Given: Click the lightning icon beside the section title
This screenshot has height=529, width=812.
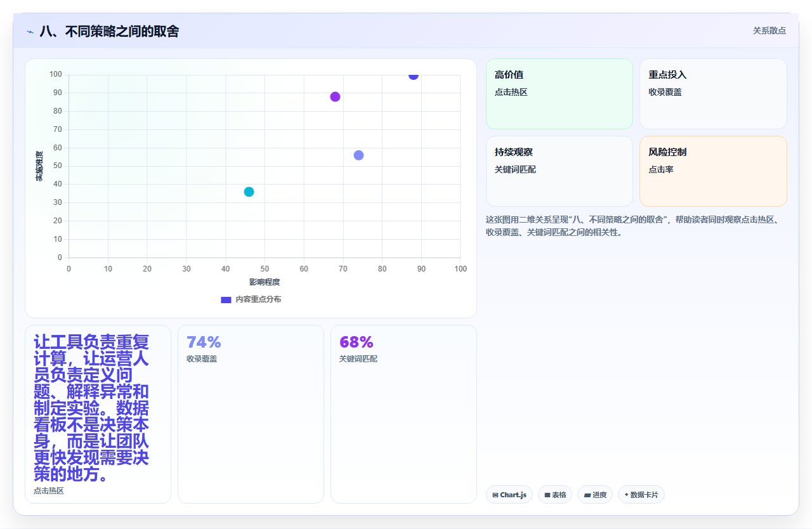Looking at the screenshot, I should [30, 31].
